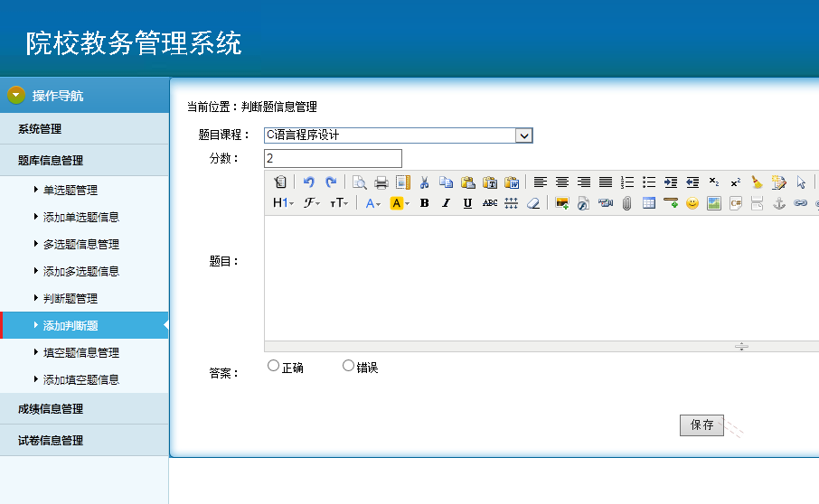Insert a horizontal rule line
Viewport: 819px width, 504px height.
671,203
